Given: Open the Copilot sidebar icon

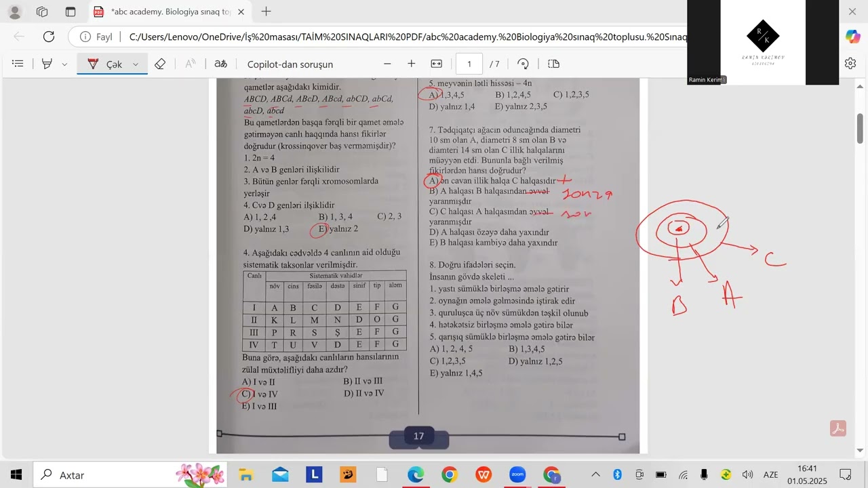Looking at the screenshot, I should click(x=852, y=37).
